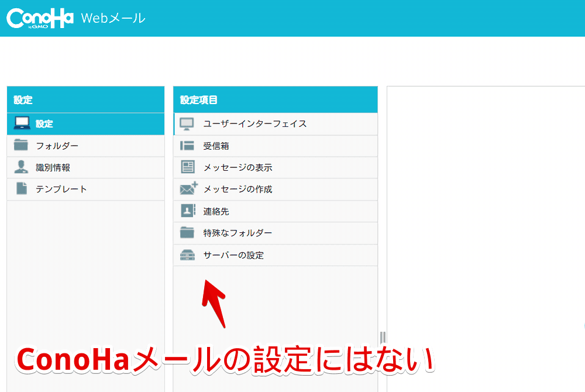Click the person icon beside 識別情報
The height and width of the screenshot is (392, 585).
click(21, 167)
